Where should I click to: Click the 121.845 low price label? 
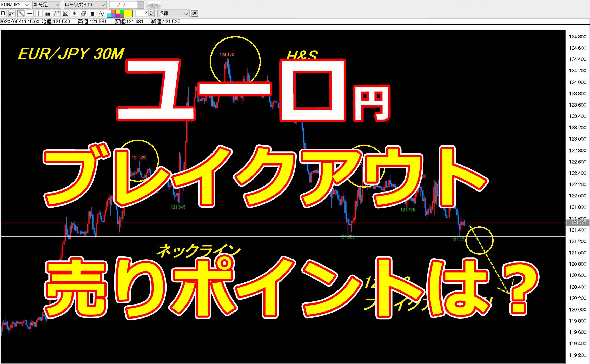[178, 207]
